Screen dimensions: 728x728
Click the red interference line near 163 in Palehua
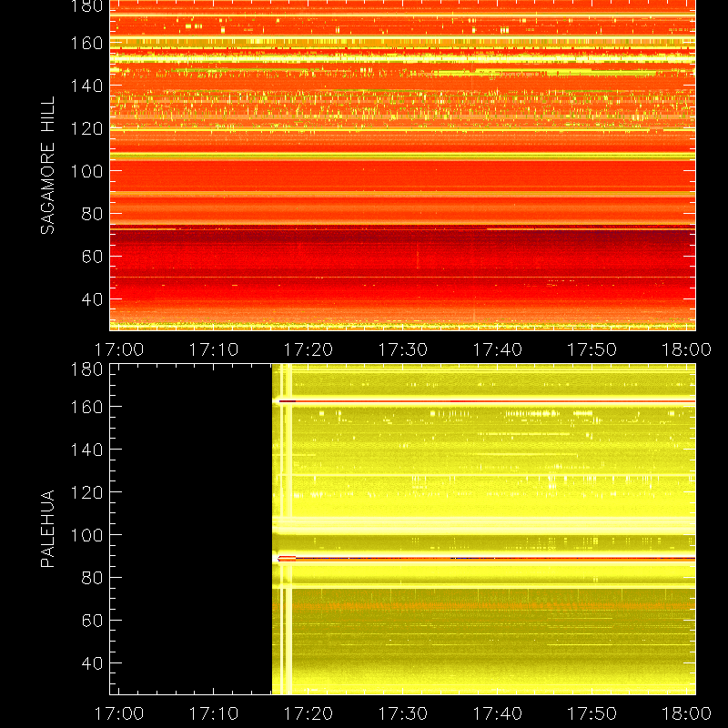coord(487,401)
